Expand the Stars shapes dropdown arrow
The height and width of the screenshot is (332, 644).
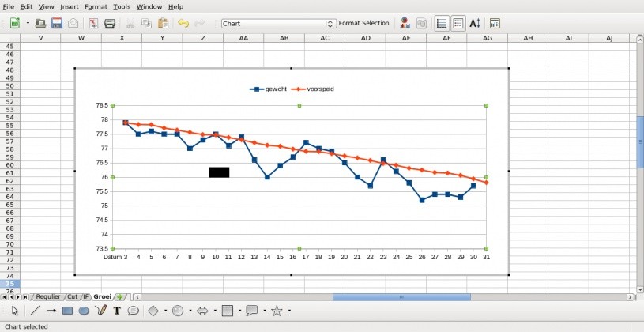point(289,311)
